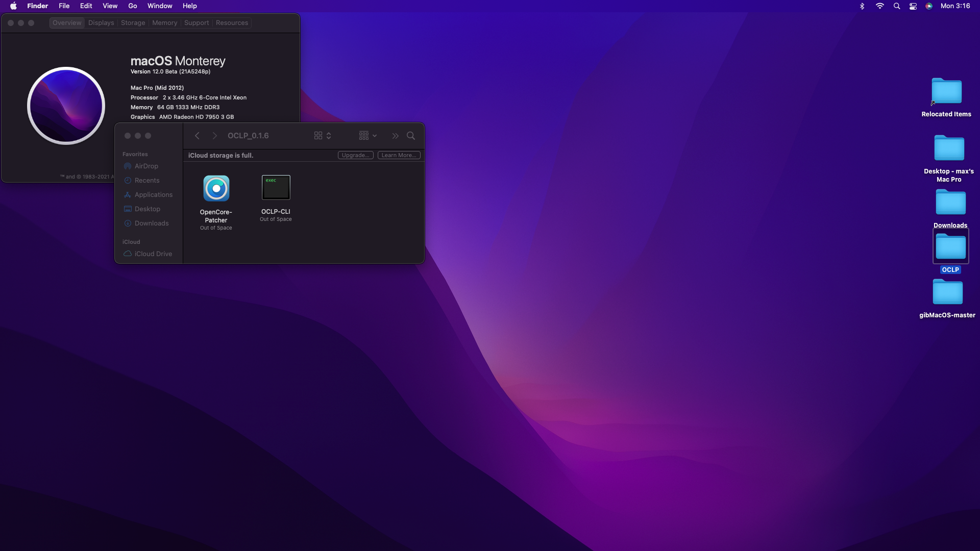Click the Finder back arrow
The width and height of the screenshot is (980, 551).
pyautogui.click(x=197, y=136)
